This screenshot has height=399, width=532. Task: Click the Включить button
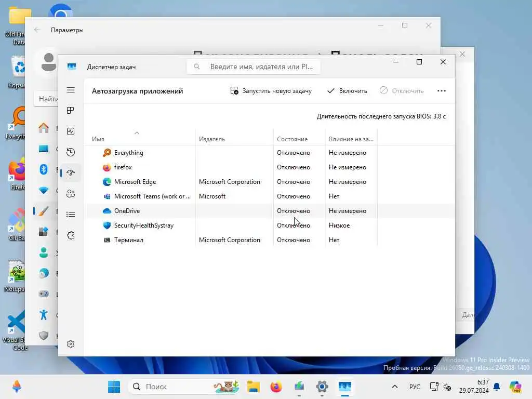(347, 91)
